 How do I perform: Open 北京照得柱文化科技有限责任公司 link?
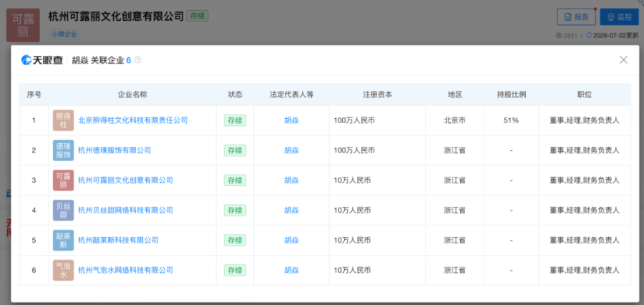[132, 120]
